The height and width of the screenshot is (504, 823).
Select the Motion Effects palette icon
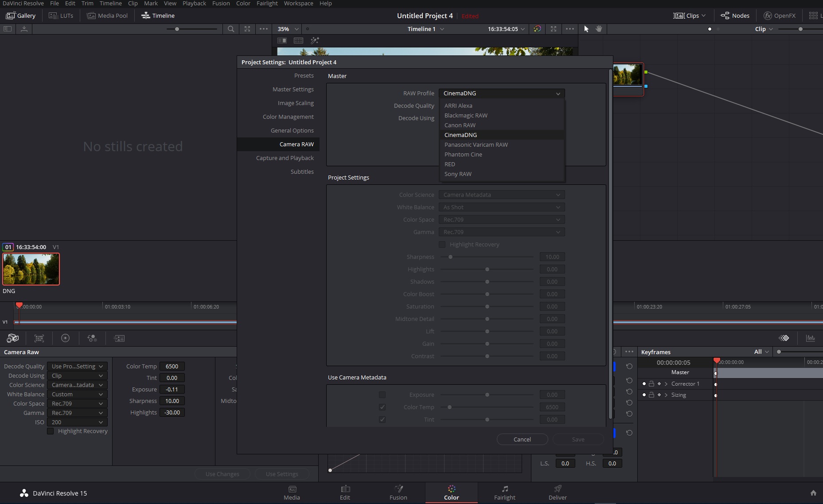[119, 338]
